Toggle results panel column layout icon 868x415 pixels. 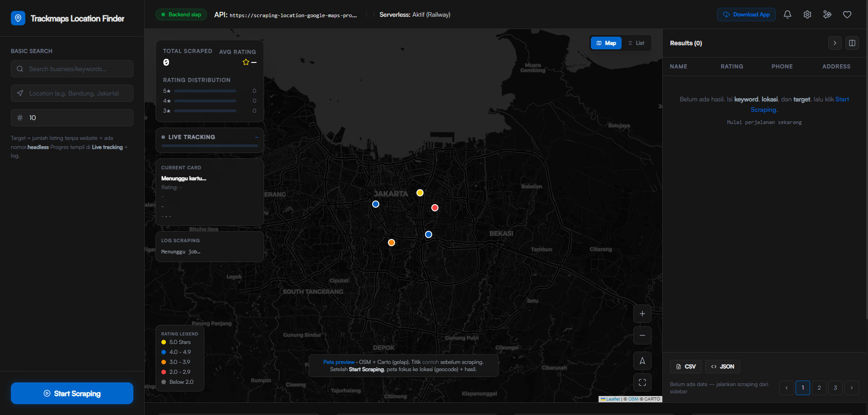coord(852,43)
